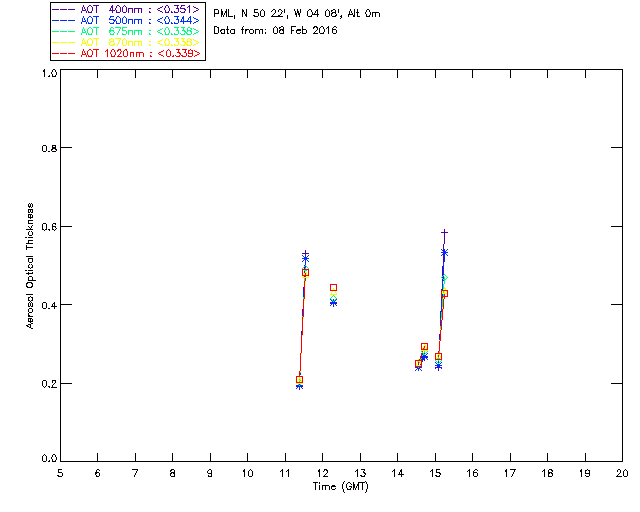Click the 0.6 y-axis tick label
Image resolution: width=640 pixels, height=512 pixels.
(x=49, y=227)
